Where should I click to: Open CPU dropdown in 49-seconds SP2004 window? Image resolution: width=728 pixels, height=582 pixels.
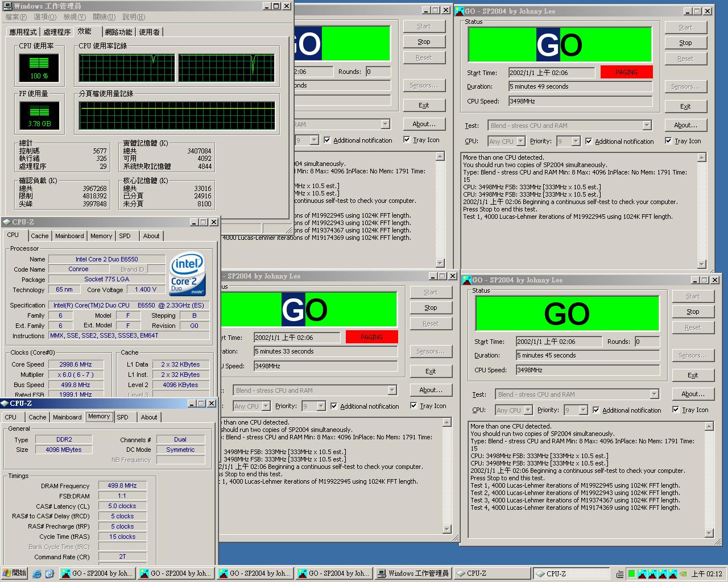pos(520,142)
